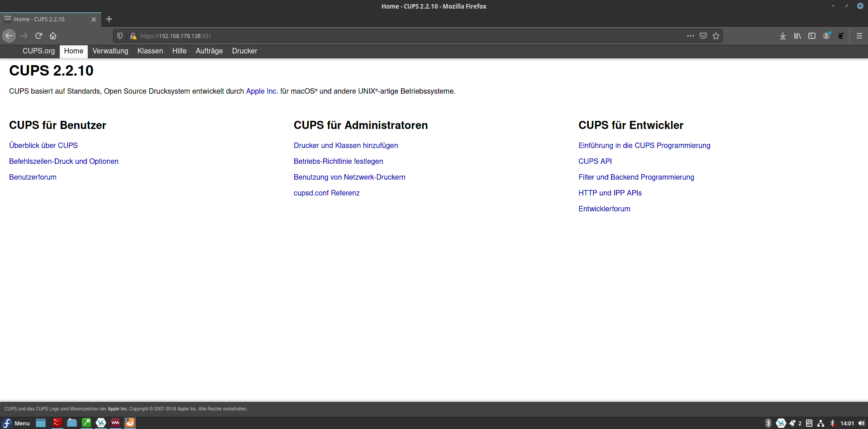Reload the current CUPS page
868x429 pixels.
[39, 36]
